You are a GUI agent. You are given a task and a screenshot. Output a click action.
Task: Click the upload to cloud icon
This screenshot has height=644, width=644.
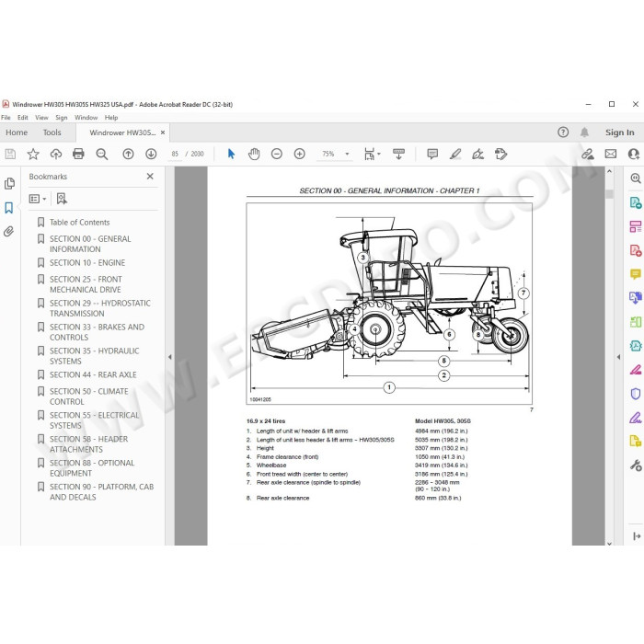tap(56, 154)
